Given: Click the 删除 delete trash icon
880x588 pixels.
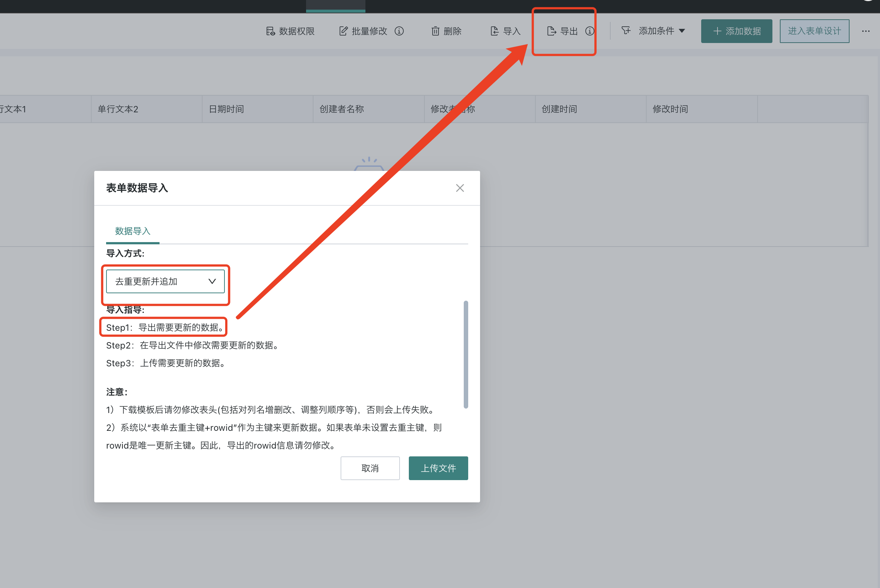Looking at the screenshot, I should (x=435, y=31).
